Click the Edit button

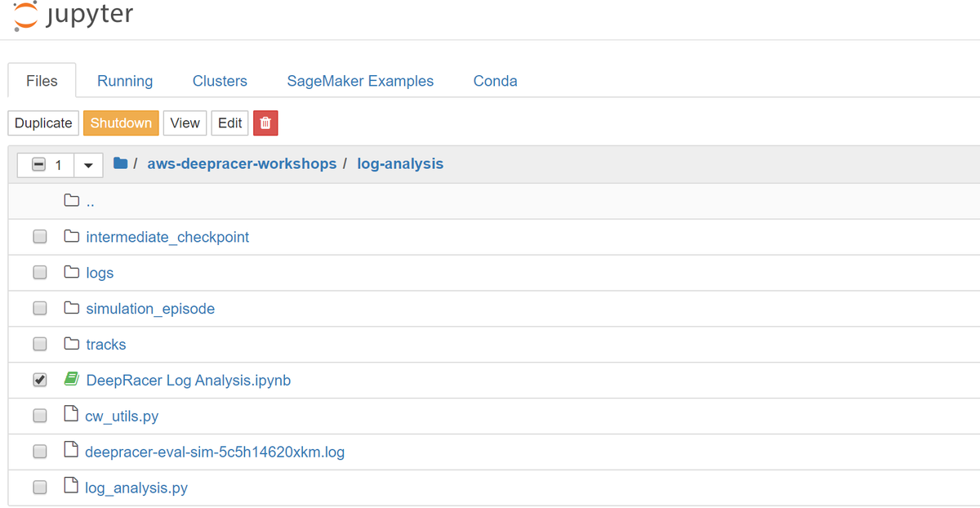[229, 123]
